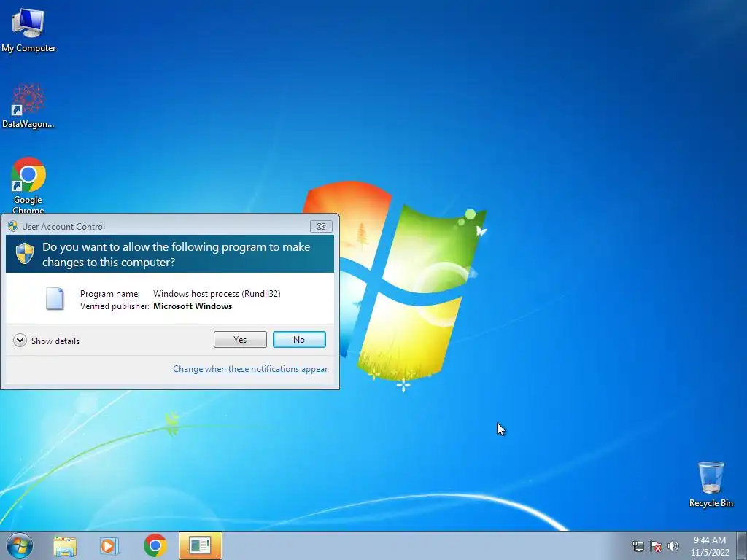Open Windows Explorer from the taskbar
Screen dimensions: 747x560
[65, 545]
